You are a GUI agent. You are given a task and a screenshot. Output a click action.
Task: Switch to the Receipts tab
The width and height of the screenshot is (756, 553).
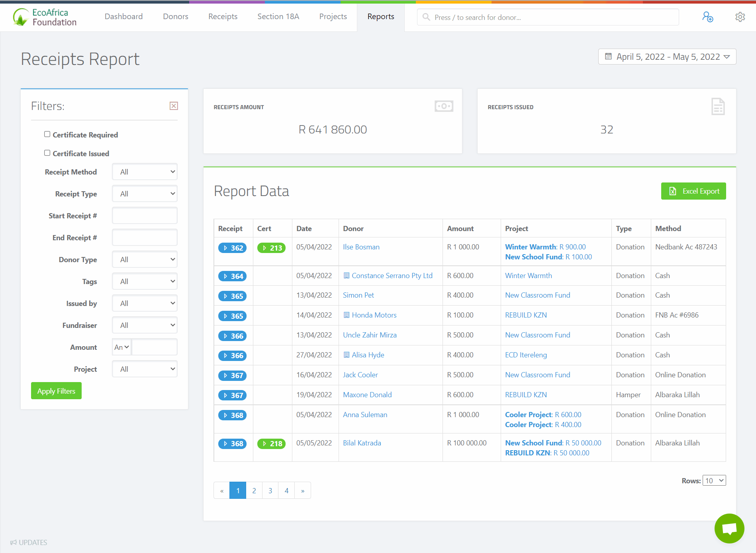click(223, 16)
